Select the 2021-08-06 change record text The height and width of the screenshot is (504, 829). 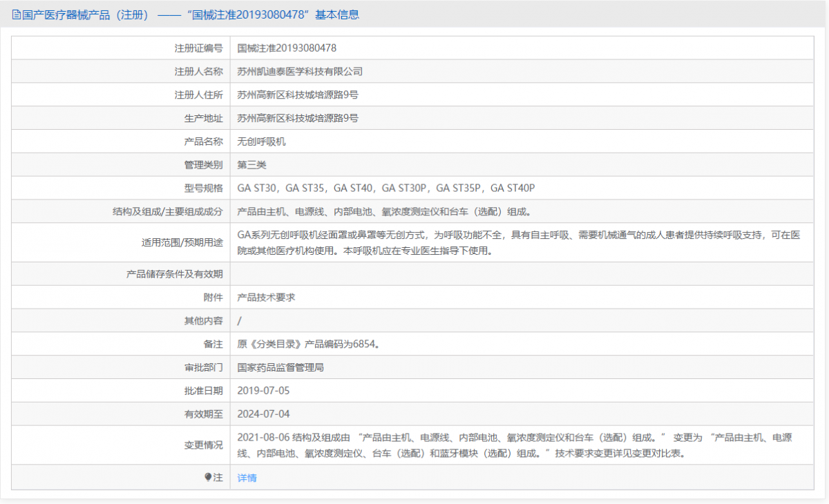pyautogui.click(x=515, y=445)
